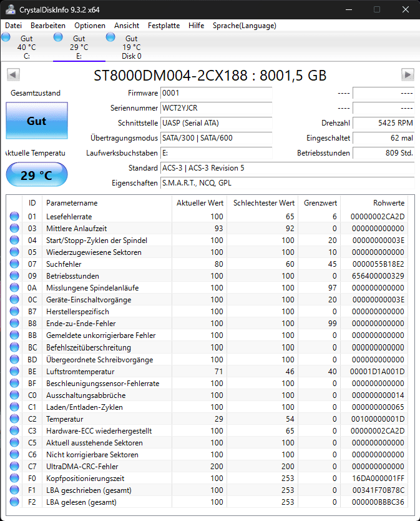The width and height of the screenshot is (420, 521).
Task: Click the raw value 16DA000001FF
Action: (378, 479)
